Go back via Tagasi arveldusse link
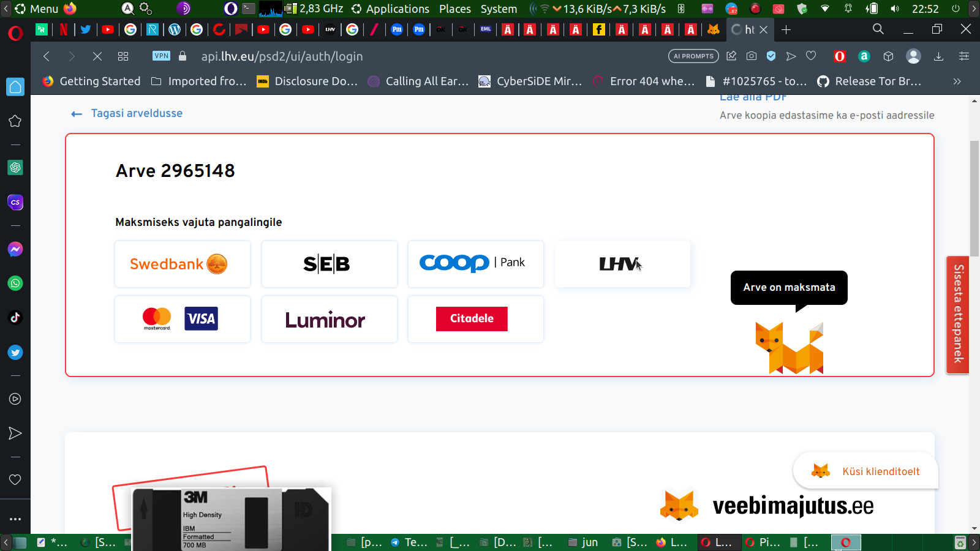980x551 pixels. coord(127,113)
